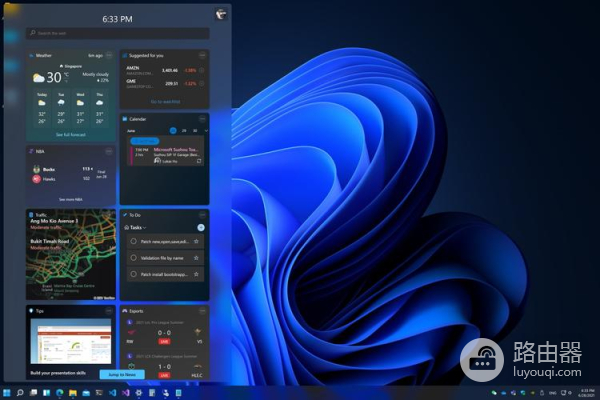Open the Calendar widget options menu
The height and width of the screenshot is (400, 600).
click(202, 119)
